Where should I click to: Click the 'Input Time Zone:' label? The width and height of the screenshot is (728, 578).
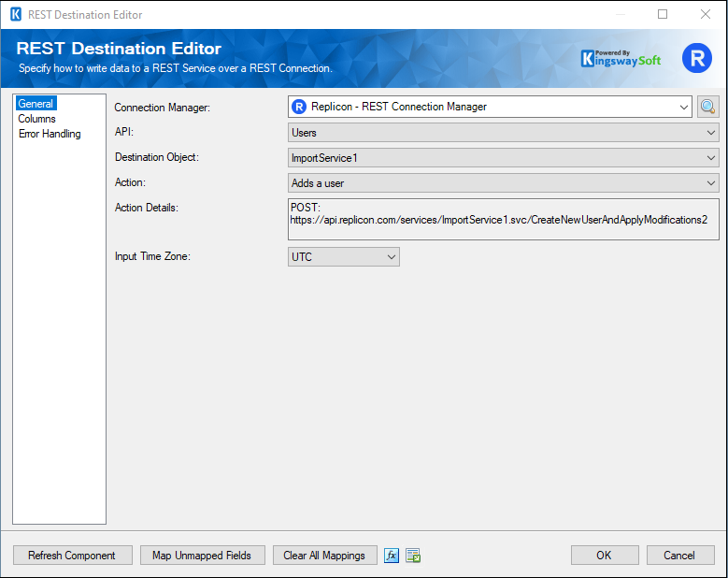click(x=152, y=256)
